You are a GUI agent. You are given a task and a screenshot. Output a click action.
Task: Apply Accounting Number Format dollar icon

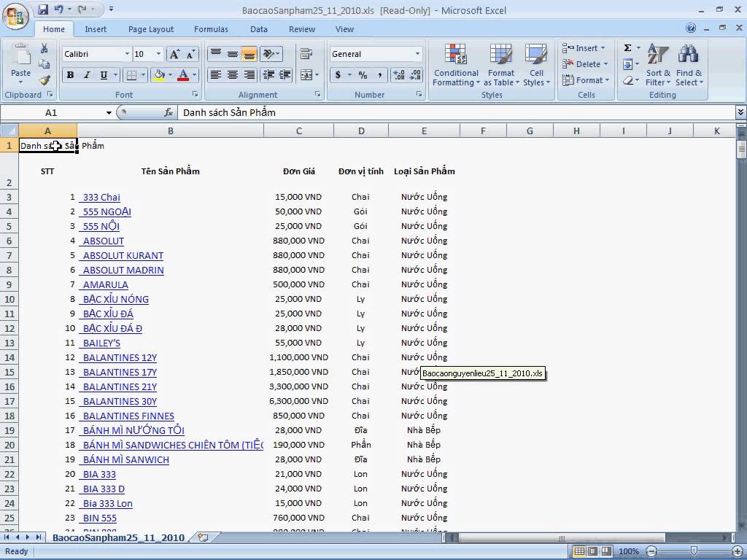click(338, 75)
